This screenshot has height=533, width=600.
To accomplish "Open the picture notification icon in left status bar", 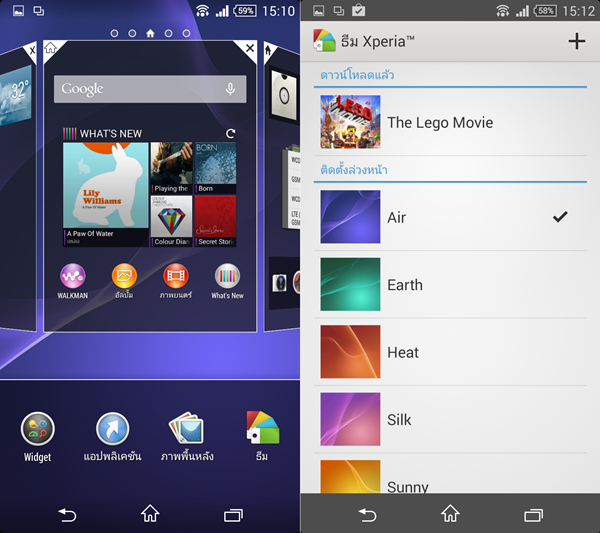I will tap(18, 11).
